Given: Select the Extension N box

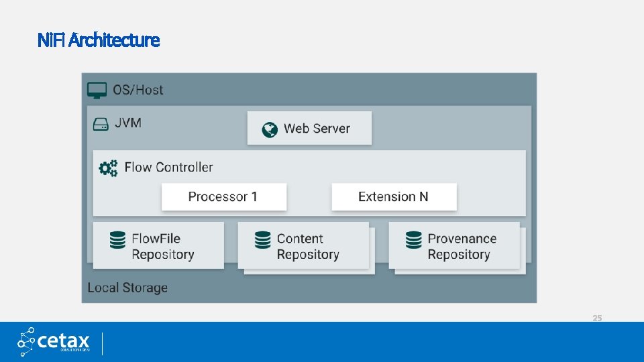Looking at the screenshot, I should pos(394,196).
